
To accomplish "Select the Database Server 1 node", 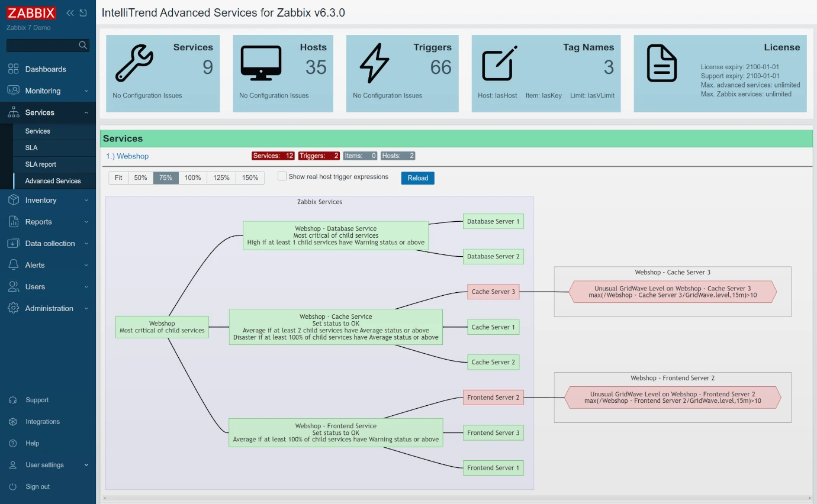I will (493, 221).
